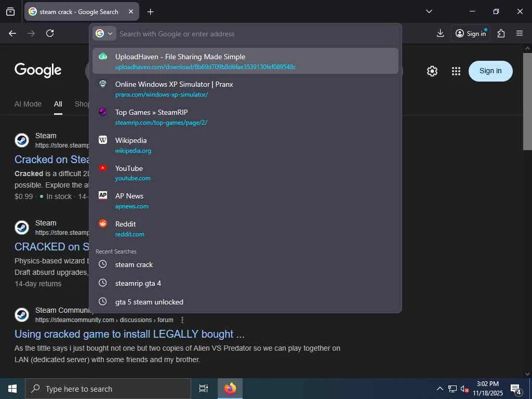Screen dimensions: 532x399
Task: Click the Steam Community result favicon
Action: tap(22, 314)
